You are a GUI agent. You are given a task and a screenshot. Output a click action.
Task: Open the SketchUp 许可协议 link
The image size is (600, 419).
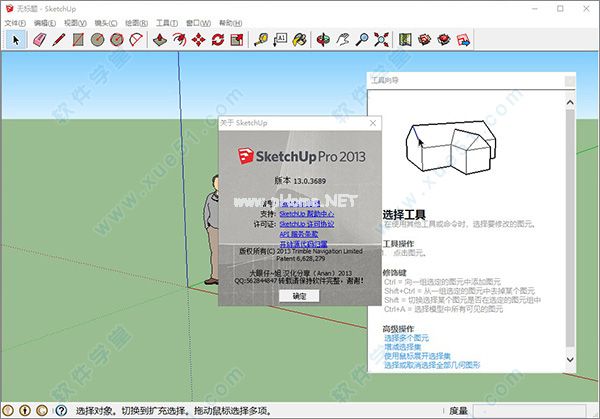coord(307,224)
